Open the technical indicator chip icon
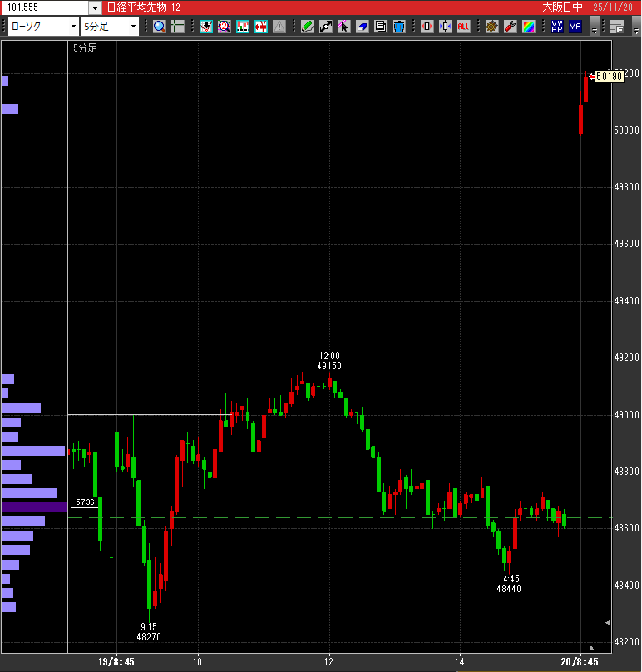 click(491, 27)
